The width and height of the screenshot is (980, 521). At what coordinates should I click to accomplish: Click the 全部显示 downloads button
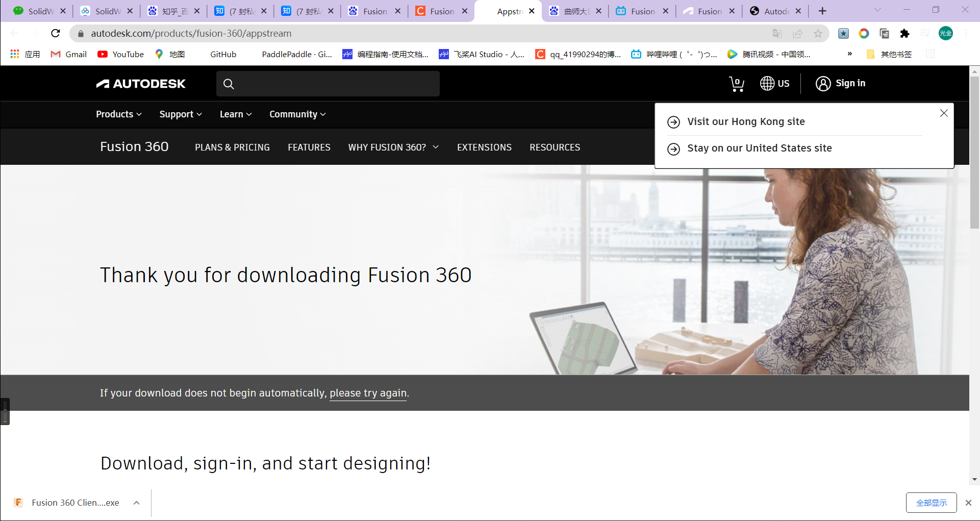(x=931, y=503)
